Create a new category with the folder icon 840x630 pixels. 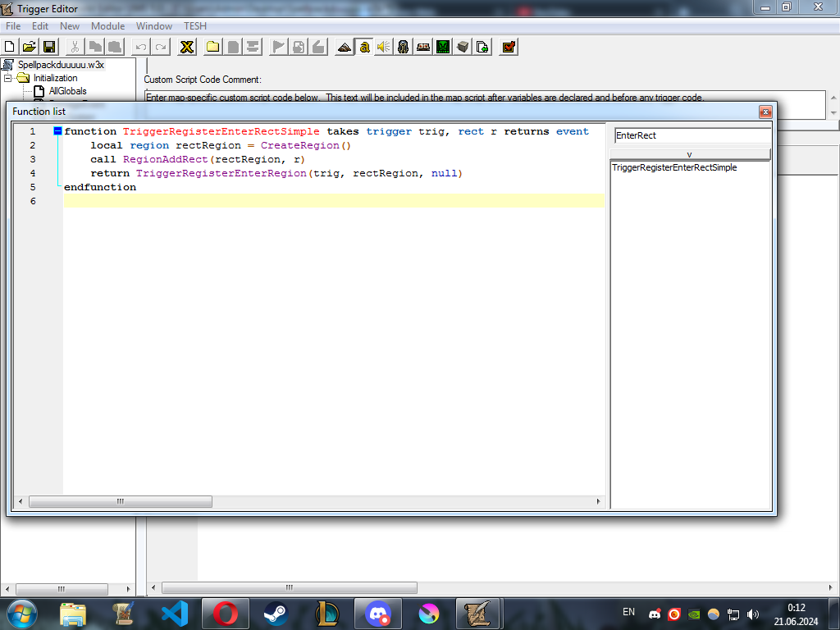pyautogui.click(x=212, y=47)
